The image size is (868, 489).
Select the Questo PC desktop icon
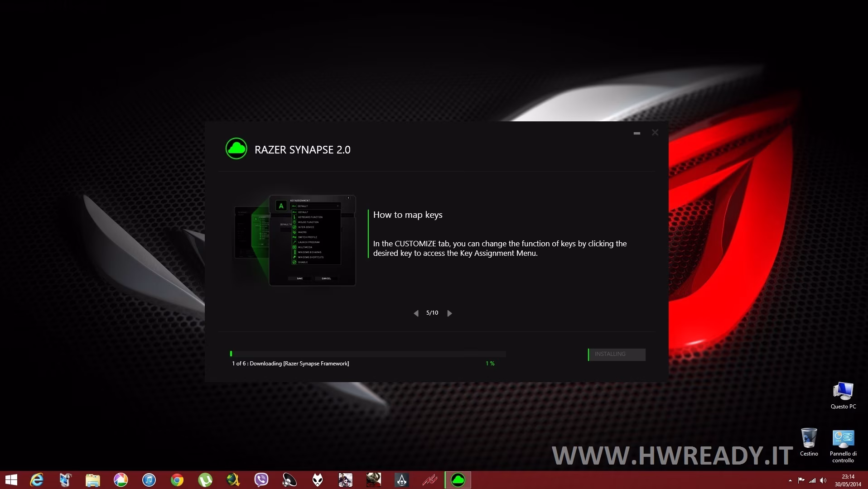[x=843, y=396]
